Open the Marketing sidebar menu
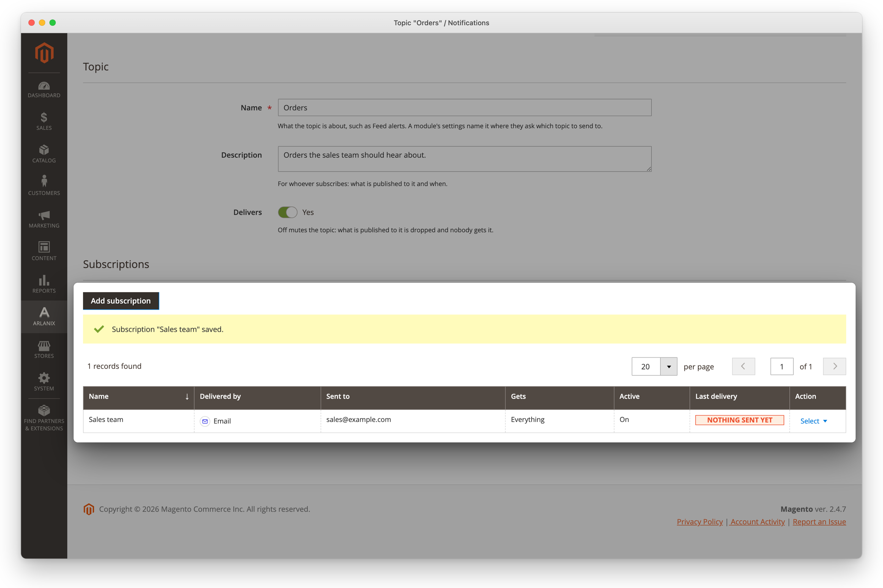The width and height of the screenshot is (883, 588). pos(44,219)
